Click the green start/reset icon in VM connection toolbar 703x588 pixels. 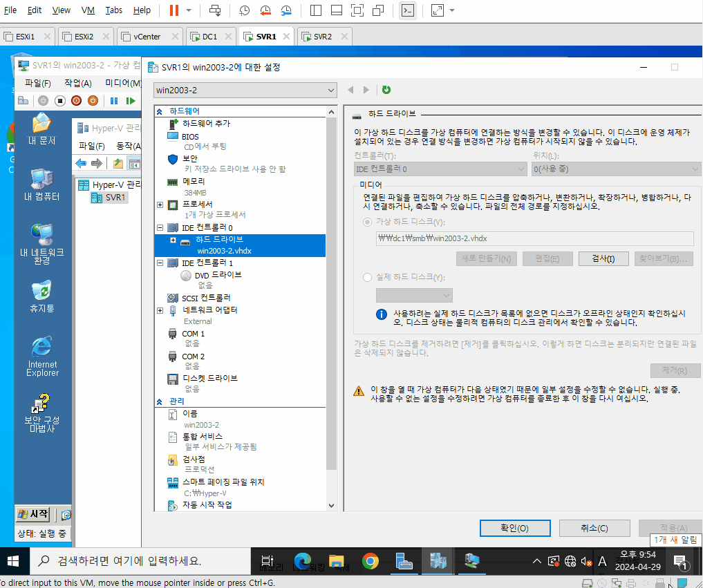point(131,101)
